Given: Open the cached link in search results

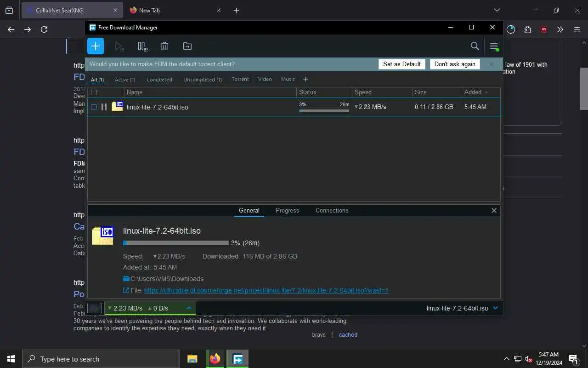Looking at the screenshot, I should 348,335.
